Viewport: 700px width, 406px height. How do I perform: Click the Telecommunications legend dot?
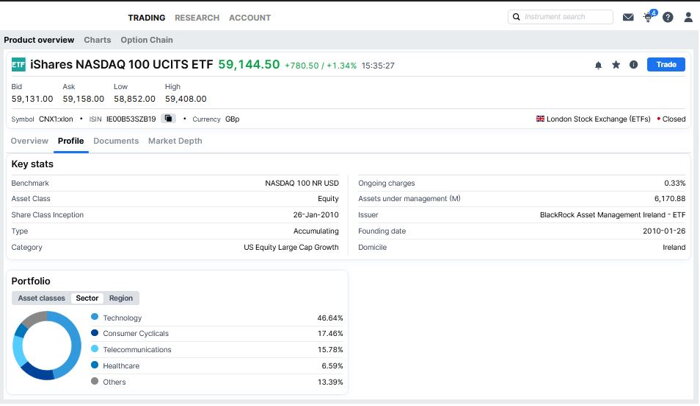[95, 348]
